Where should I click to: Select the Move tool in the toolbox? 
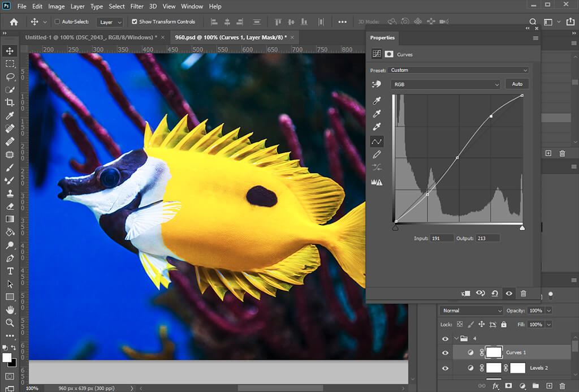point(10,51)
